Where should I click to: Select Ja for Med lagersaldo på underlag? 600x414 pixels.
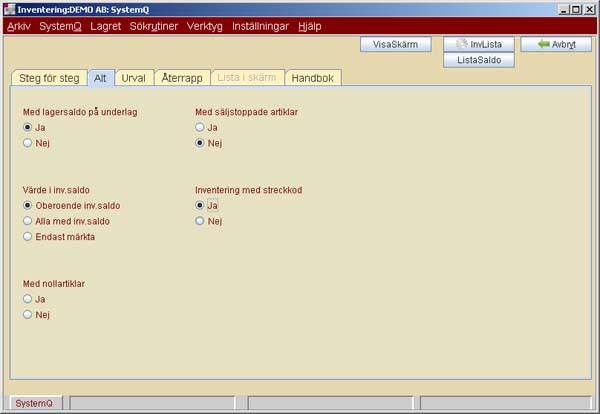click(28, 128)
